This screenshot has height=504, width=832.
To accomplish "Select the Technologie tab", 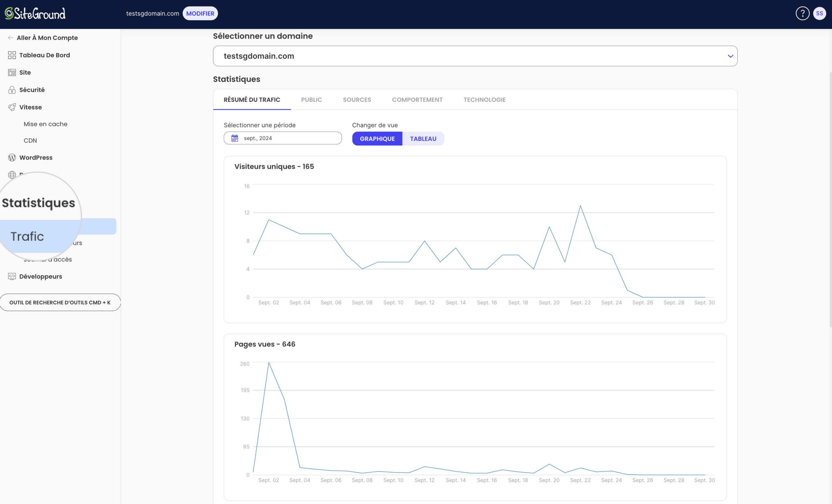I will (x=484, y=100).
